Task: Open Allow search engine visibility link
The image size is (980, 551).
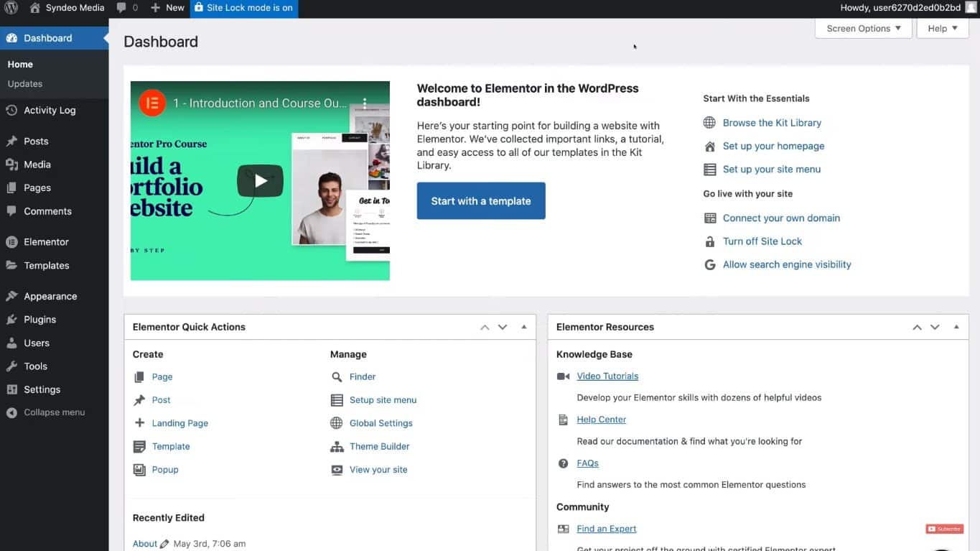Action: click(787, 264)
